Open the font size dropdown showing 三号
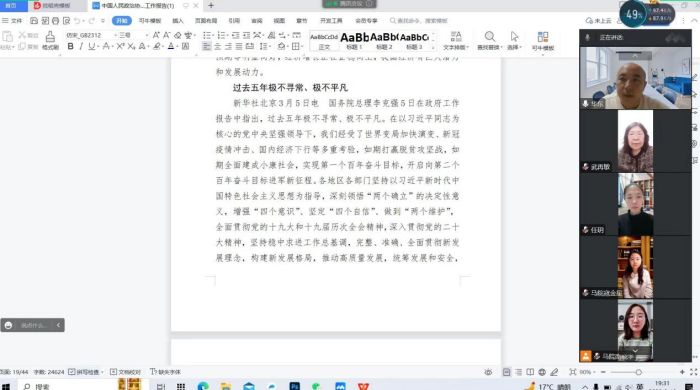The width and height of the screenshot is (700, 390). click(x=133, y=35)
